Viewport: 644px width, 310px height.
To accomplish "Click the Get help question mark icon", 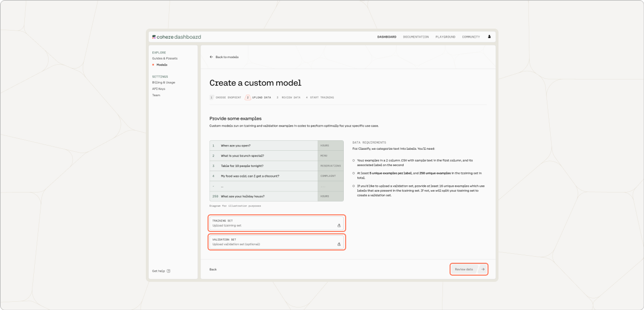I will pyautogui.click(x=168, y=271).
